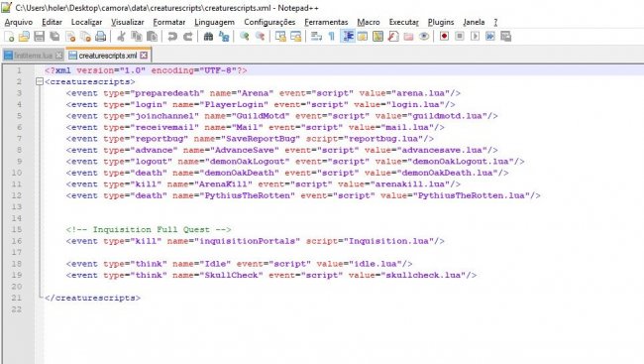Click the Copy toolbar icon
This screenshot has height=364, width=644.
[137, 37]
